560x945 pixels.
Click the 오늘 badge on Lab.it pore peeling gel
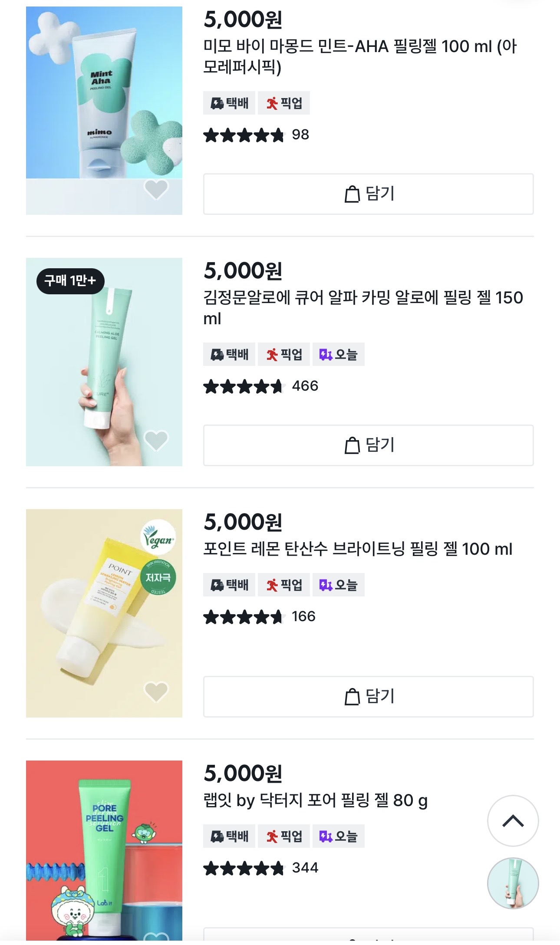[x=339, y=836]
